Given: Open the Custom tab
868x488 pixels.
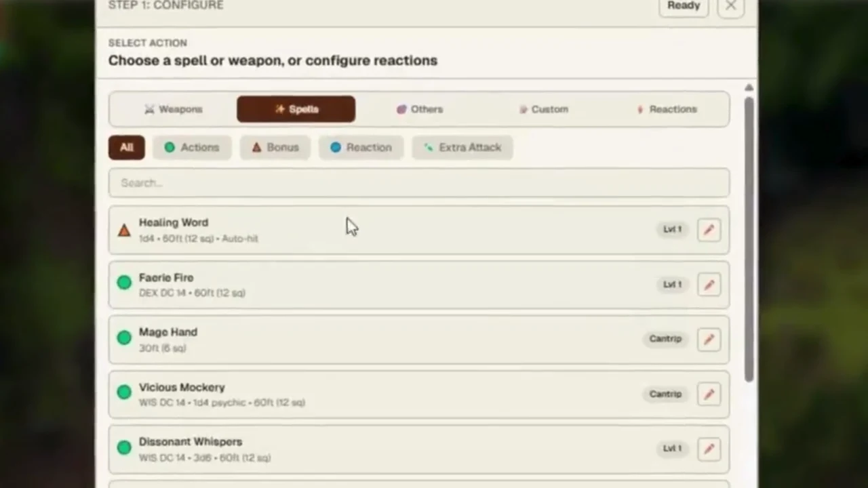Looking at the screenshot, I should pos(543,109).
